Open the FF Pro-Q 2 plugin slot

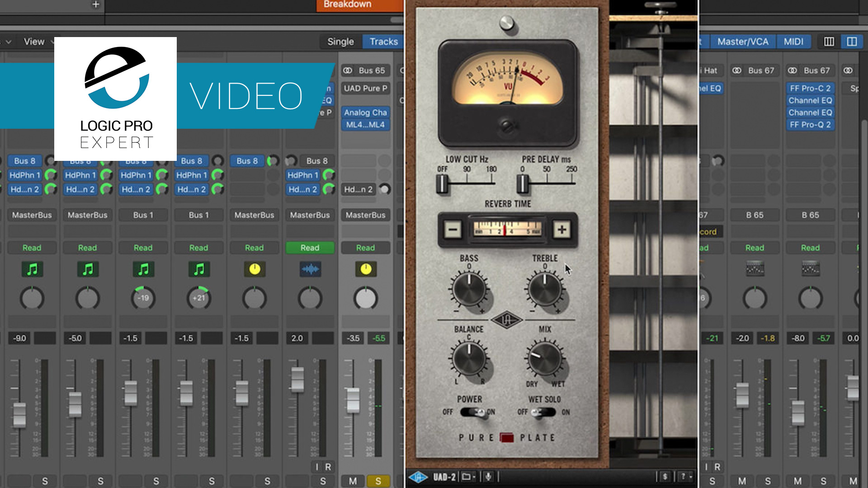click(x=811, y=125)
